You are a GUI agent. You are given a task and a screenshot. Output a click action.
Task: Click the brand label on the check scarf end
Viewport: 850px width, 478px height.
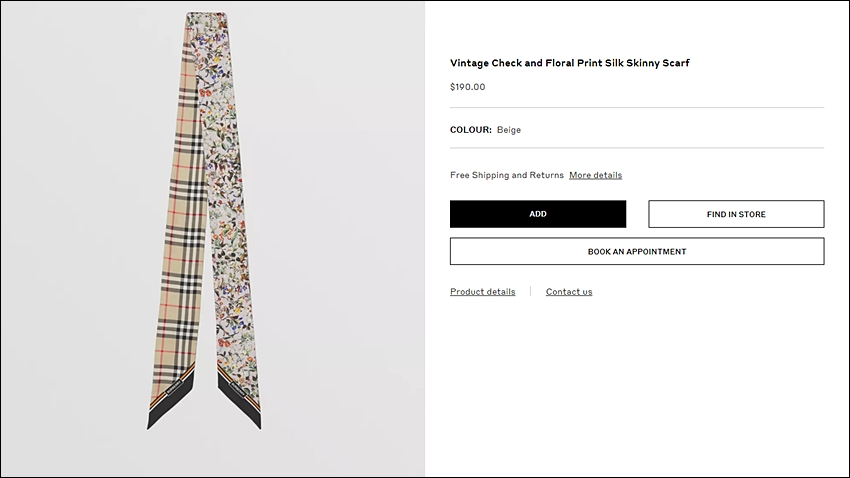coord(174,386)
